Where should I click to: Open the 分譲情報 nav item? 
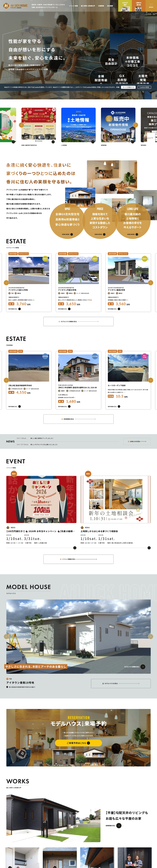[101, 6]
